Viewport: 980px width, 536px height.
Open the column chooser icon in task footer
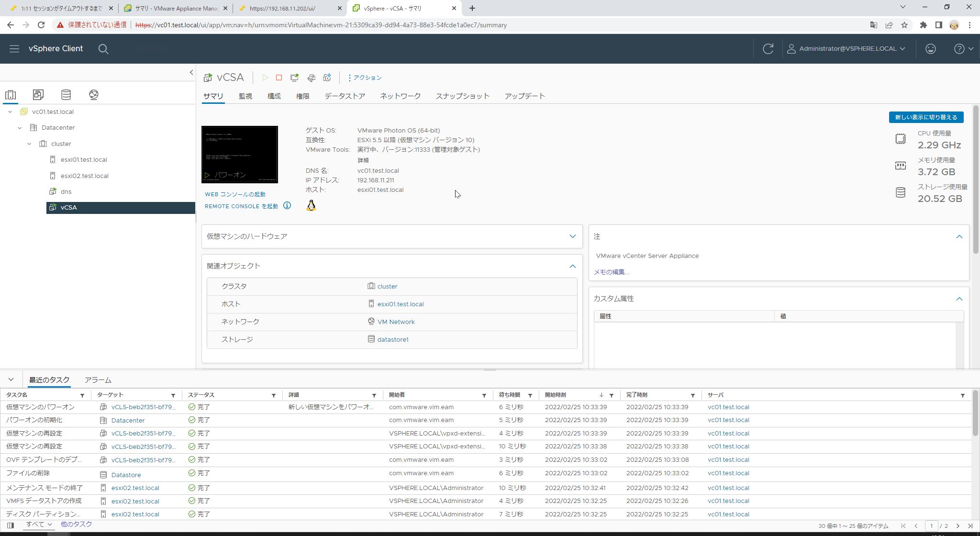tap(10, 525)
